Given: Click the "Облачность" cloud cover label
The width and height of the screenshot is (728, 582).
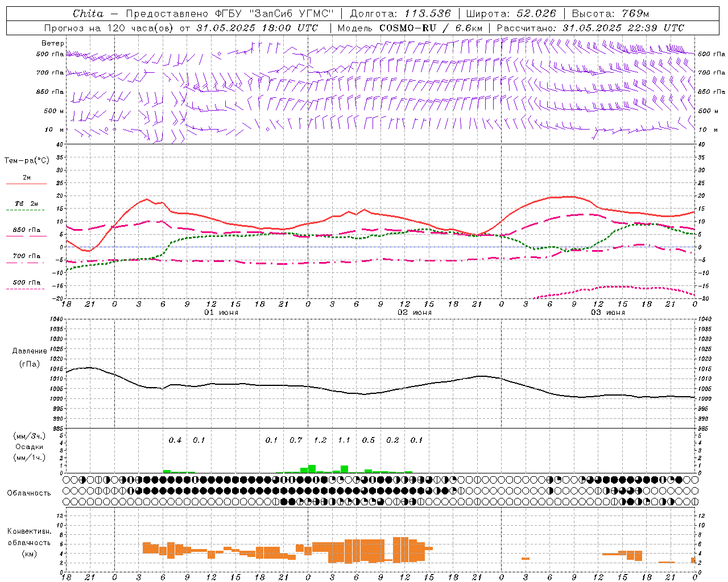Looking at the screenshot, I should click(x=29, y=493).
